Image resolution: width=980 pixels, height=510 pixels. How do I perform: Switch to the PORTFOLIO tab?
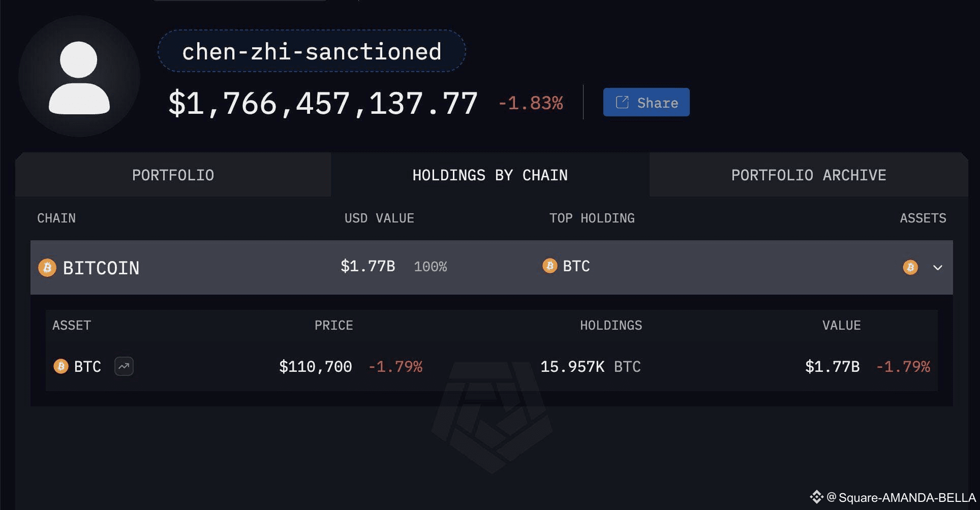(x=173, y=175)
